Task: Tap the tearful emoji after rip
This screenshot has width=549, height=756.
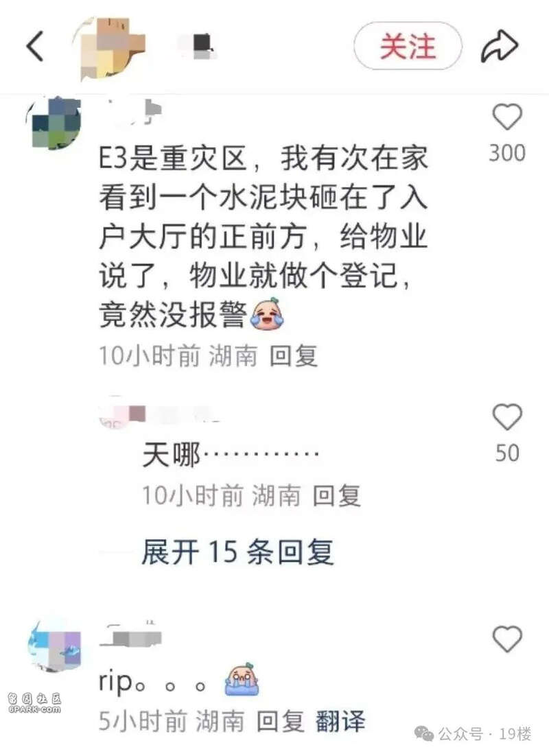Action: [x=242, y=679]
